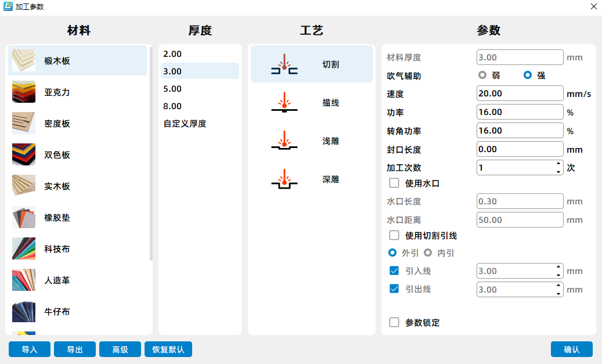Click the 恢复默认 restore defaults button

[168, 349]
